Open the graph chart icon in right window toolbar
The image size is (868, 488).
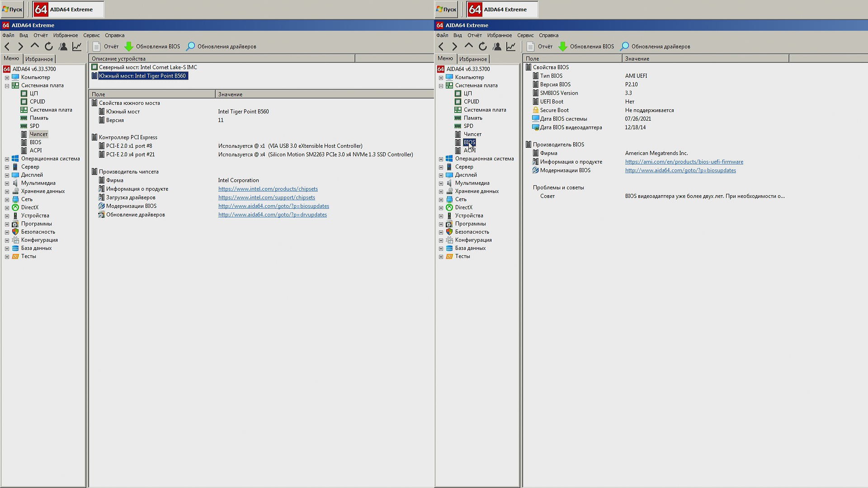tap(511, 47)
